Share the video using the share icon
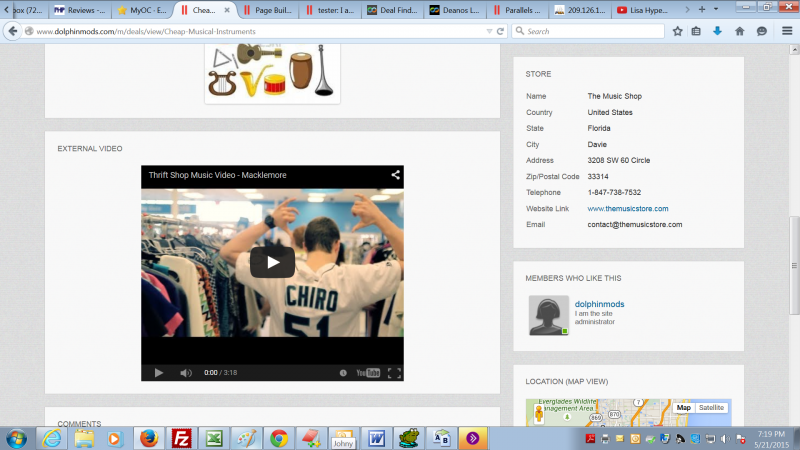 (x=395, y=175)
